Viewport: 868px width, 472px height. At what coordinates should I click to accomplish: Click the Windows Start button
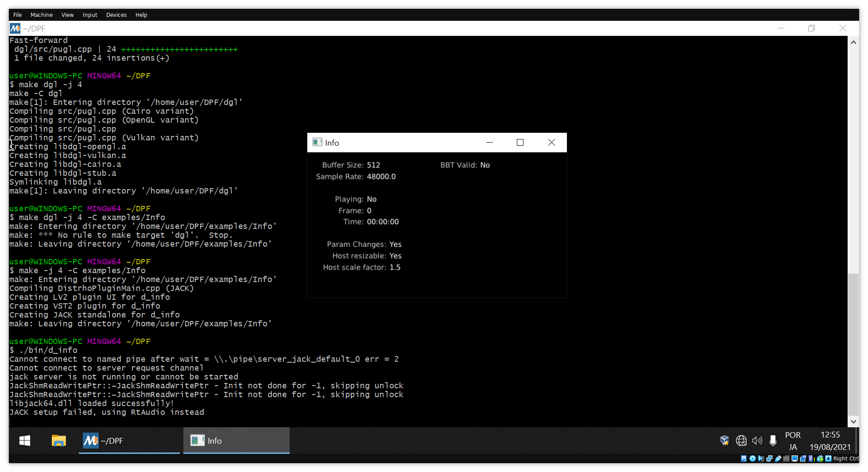click(x=24, y=441)
